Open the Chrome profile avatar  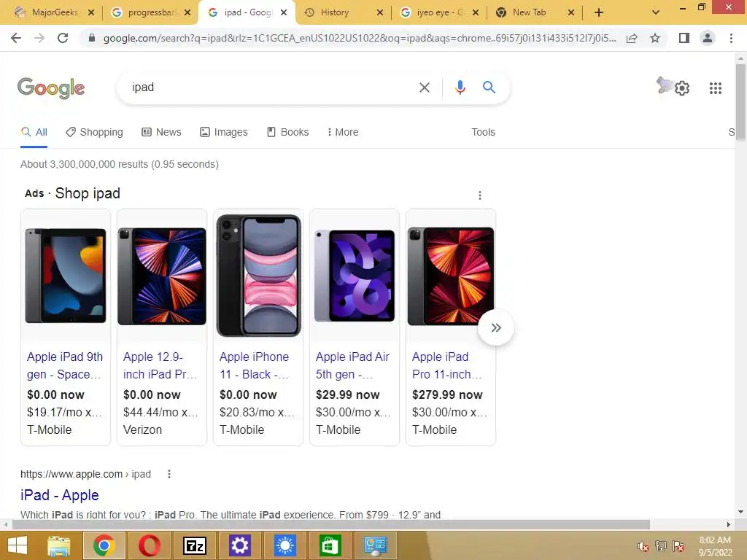pos(708,38)
